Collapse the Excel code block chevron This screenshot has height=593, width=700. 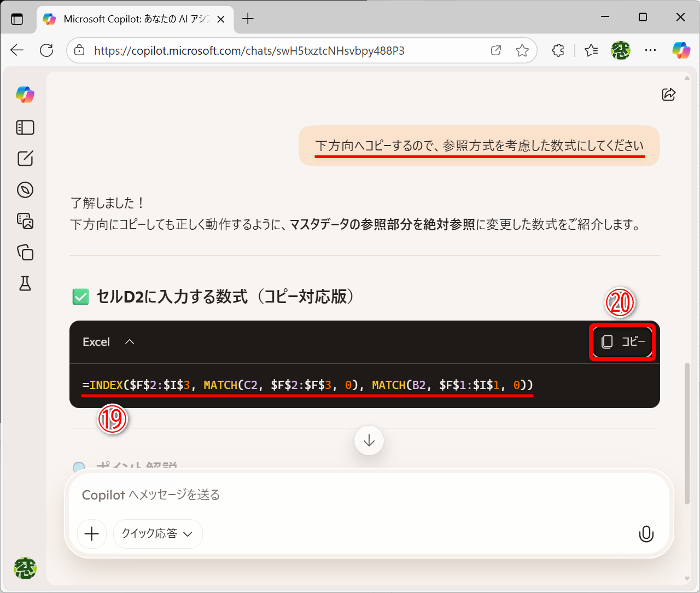(x=130, y=341)
